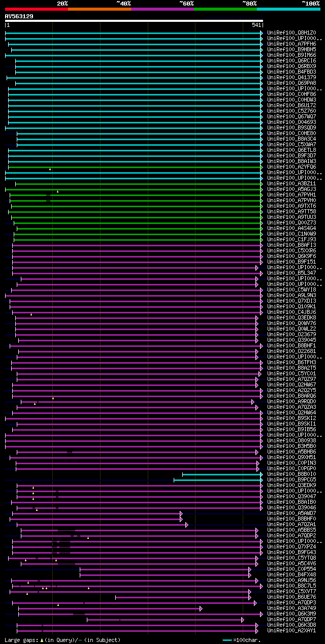Select the UniRef100_B6UE76 label
Image resolution: width=325 pixels, height=644 pixels.
coord(291,597)
